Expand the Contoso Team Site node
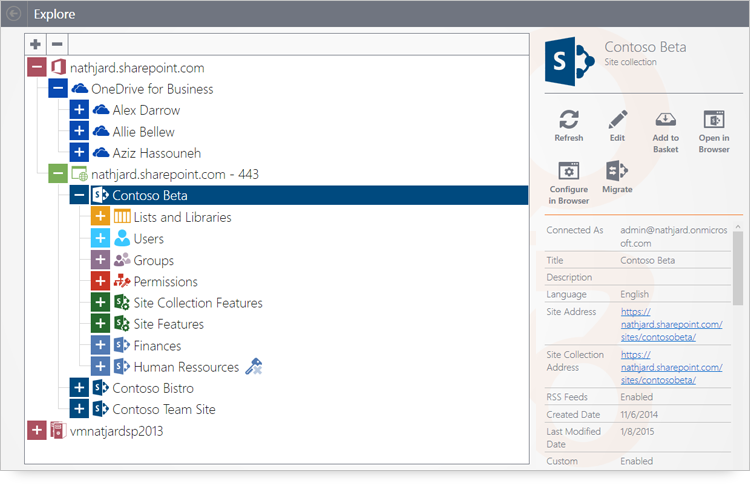Viewport: 750px width, 485px height. coord(79,409)
